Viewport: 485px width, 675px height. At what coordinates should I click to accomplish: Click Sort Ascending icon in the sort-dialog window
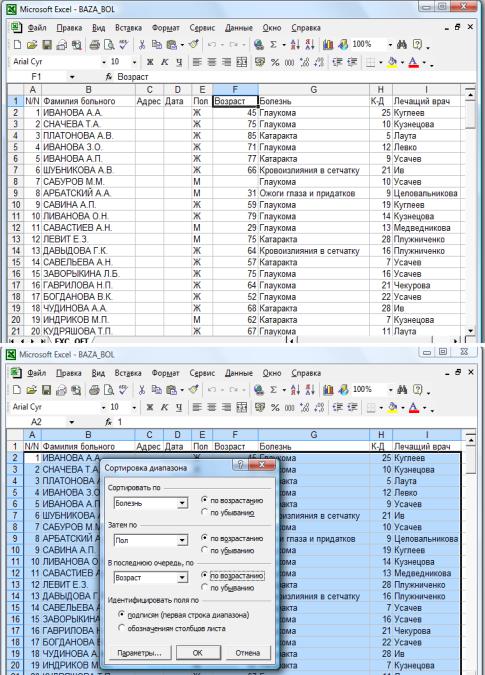[295, 390]
